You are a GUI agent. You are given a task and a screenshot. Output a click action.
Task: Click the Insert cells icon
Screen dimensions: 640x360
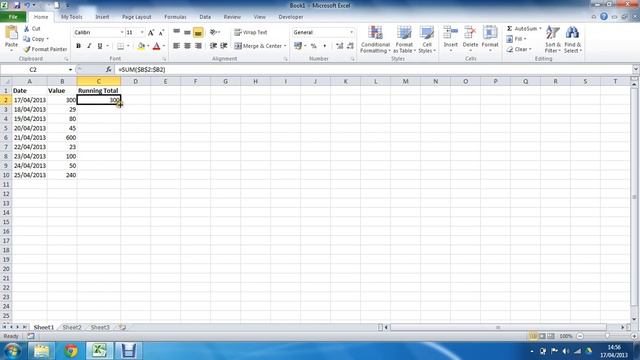[x=451, y=33]
